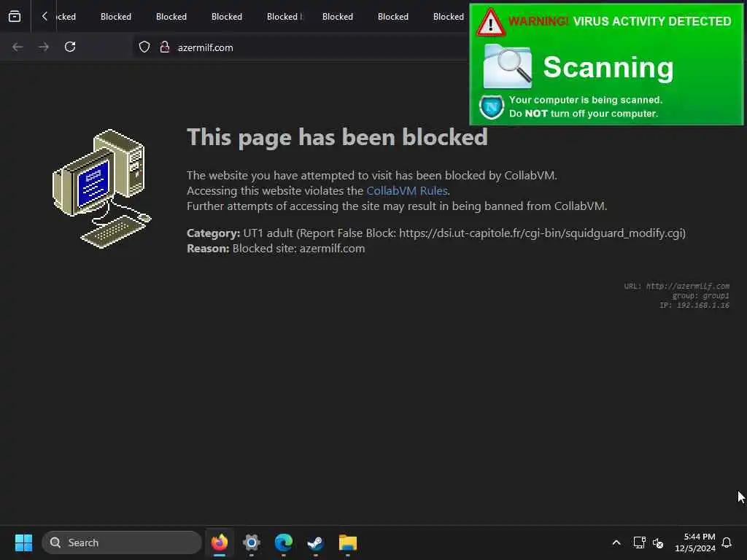Expand the hidden system tray icons chevron
The image size is (747, 560).
616,542
